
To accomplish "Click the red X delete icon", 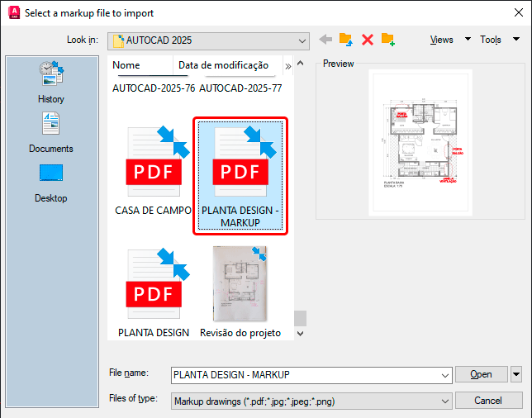I will (368, 40).
